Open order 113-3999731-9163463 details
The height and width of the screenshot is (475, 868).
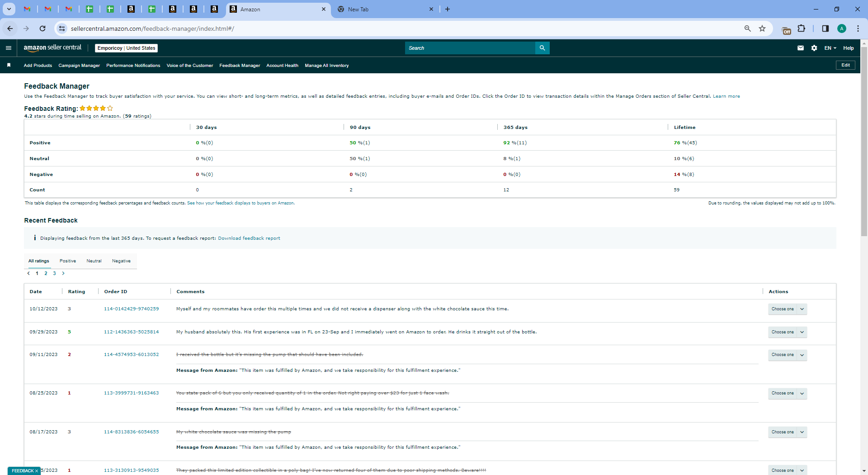(132, 393)
